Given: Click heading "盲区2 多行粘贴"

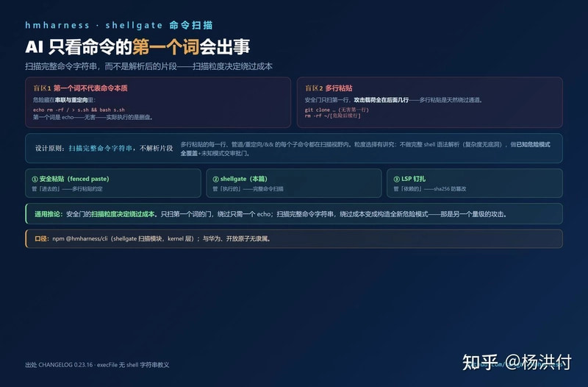Looking at the screenshot, I should click(329, 88).
